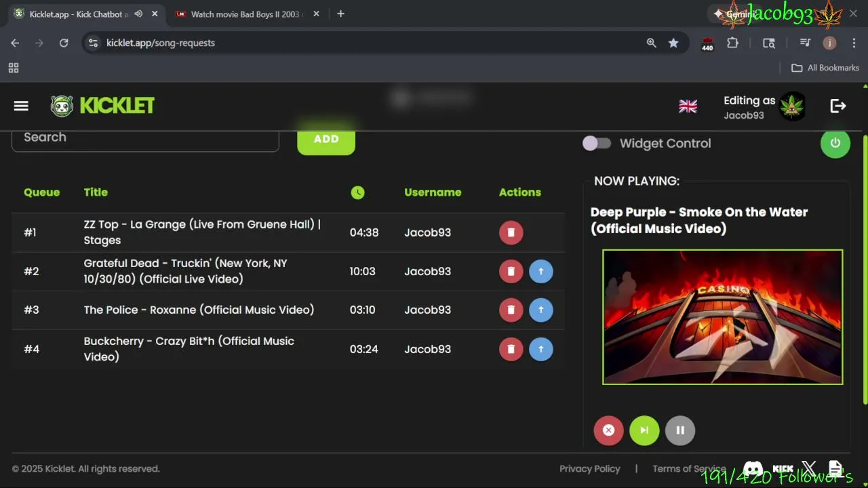868x488 pixels.
Task: Open the X social footer icon
Action: point(809,468)
